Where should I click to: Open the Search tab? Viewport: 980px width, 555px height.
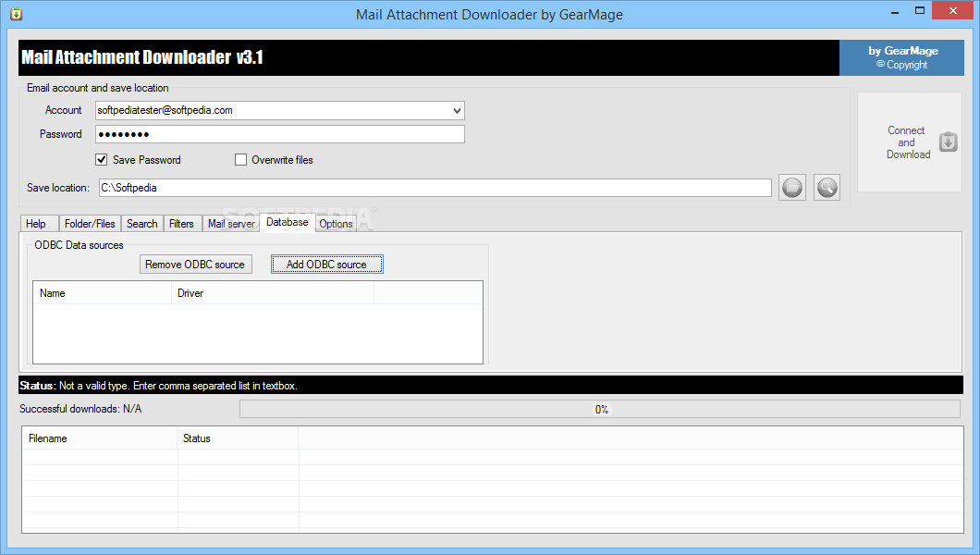point(141,224)
